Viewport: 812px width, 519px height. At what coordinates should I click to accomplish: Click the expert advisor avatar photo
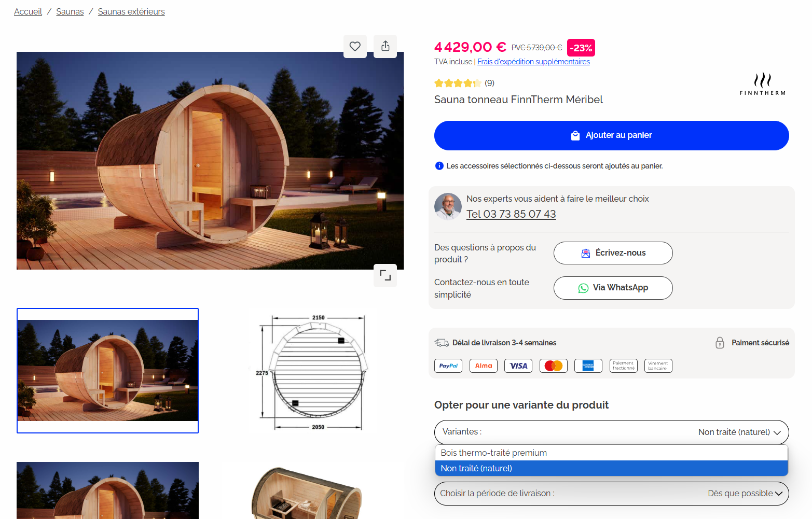click(448, 206)
